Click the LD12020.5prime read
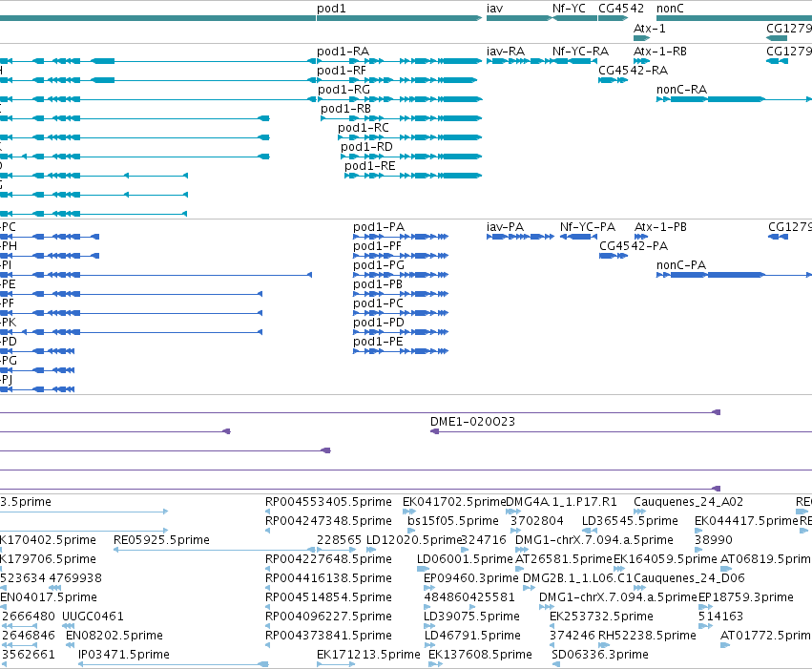The height and width of the screenshot is (669, 812). pos(371,550)
